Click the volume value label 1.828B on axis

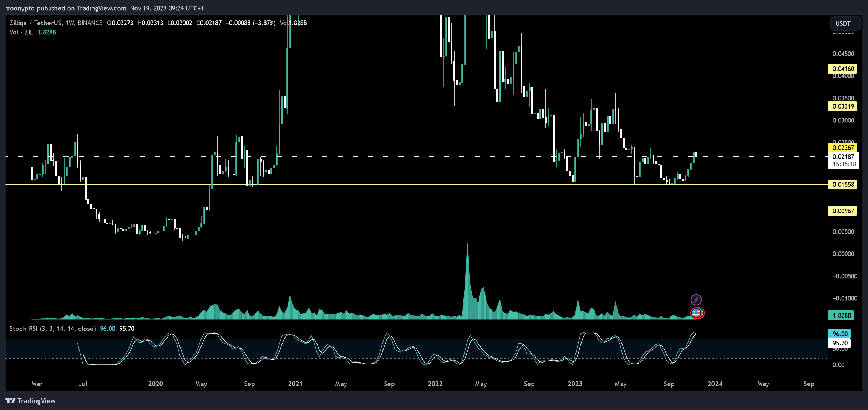coord(842,315)
